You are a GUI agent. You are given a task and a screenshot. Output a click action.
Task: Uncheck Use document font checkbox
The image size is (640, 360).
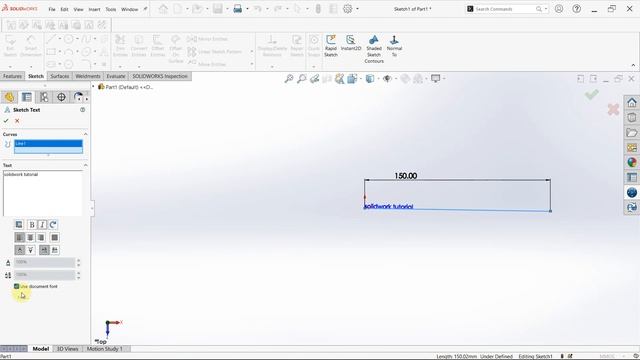(17, 287)
